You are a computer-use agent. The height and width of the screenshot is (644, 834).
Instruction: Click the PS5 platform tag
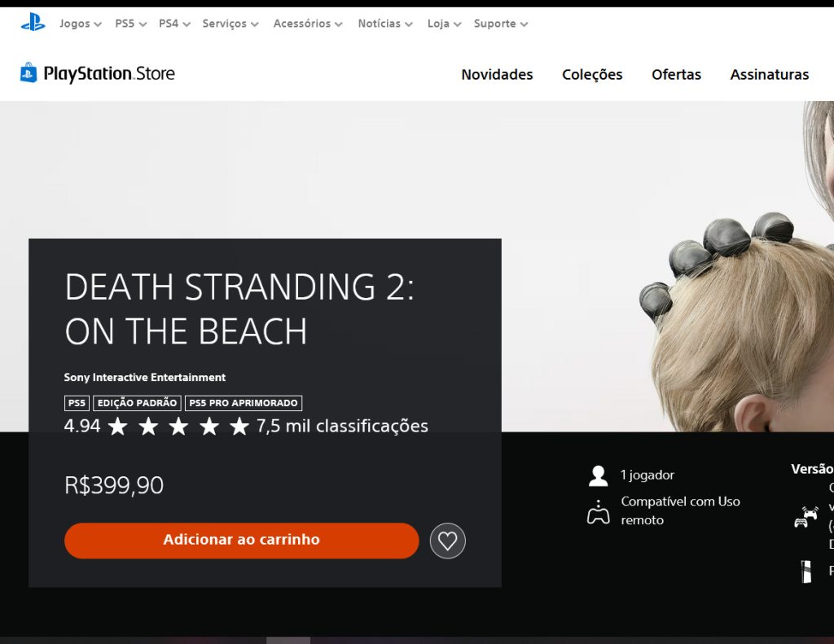pyautogui.click(x=77, y=403)
